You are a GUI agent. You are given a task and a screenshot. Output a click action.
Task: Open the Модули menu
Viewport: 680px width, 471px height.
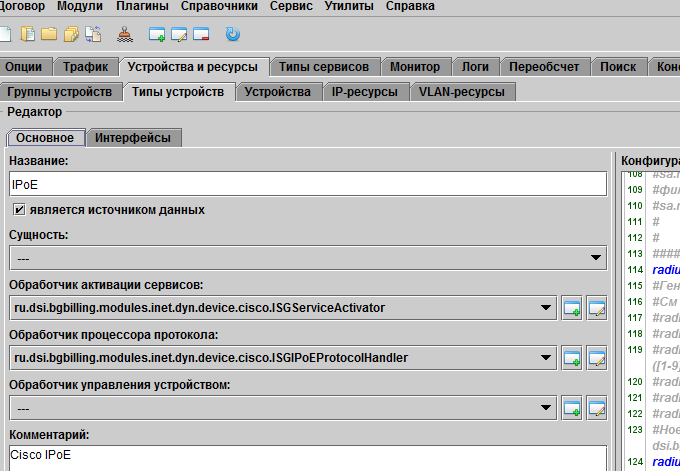[80, 6]
